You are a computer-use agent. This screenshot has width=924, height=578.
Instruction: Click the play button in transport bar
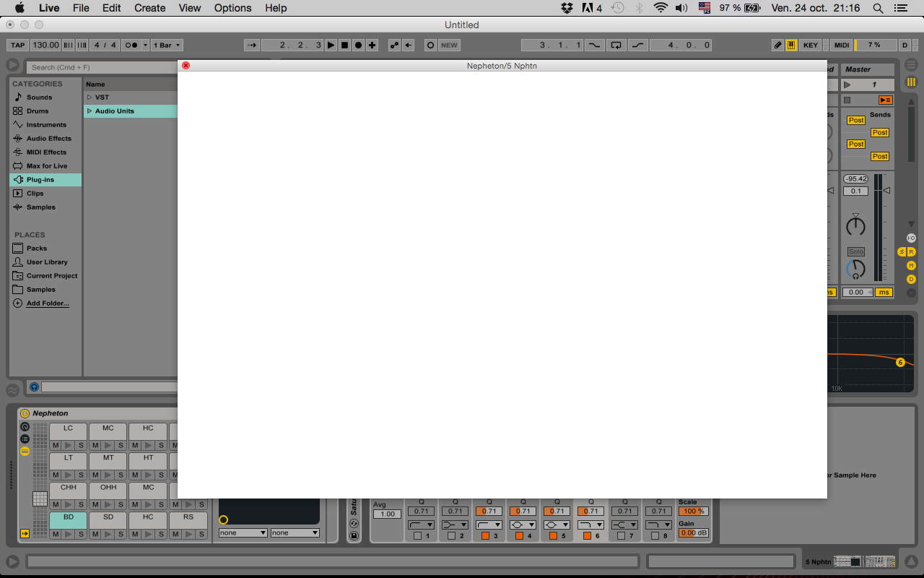331,45
